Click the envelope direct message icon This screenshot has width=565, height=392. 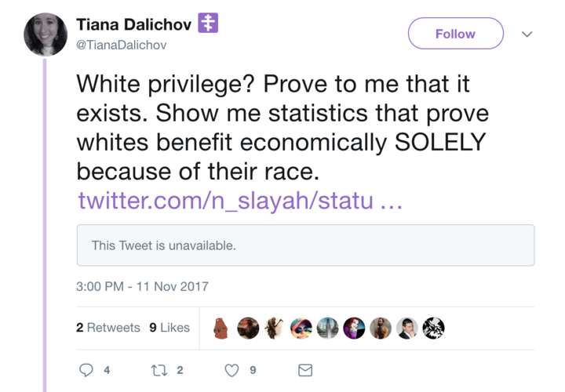pyautogui.click(x=305, y=370)
